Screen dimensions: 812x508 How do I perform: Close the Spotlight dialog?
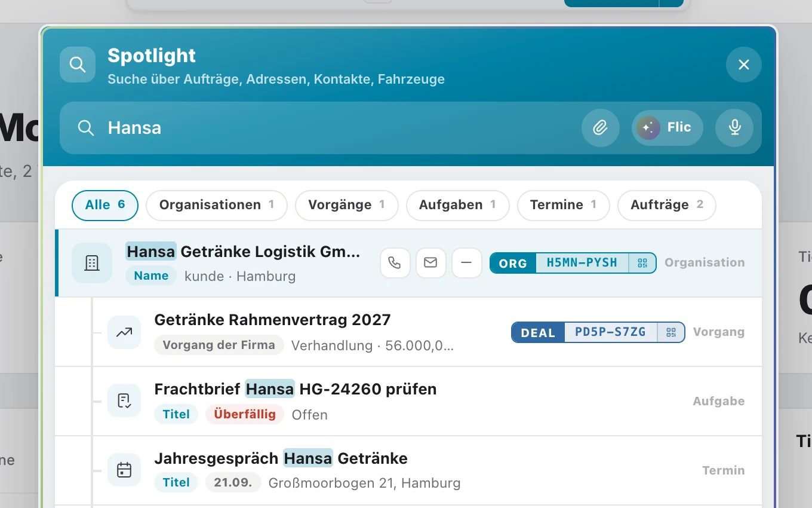[744, 65]
